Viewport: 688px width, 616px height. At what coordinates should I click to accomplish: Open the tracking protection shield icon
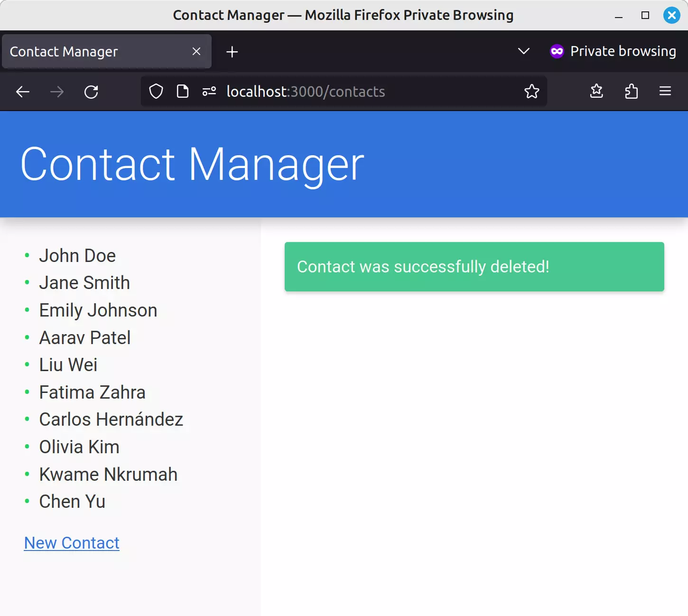click(x=156, y=91)
